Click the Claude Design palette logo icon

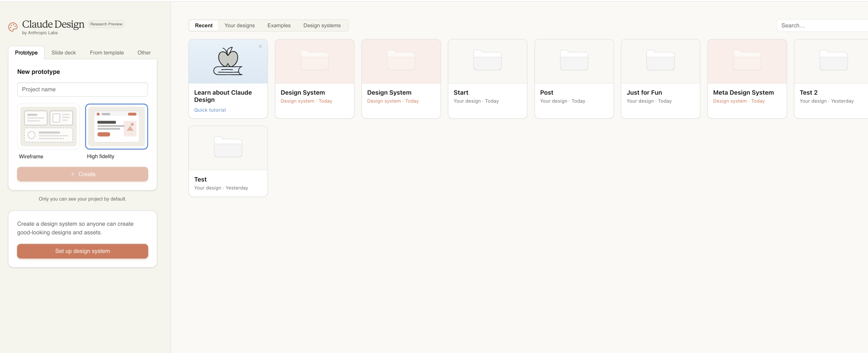coord(13,27)
